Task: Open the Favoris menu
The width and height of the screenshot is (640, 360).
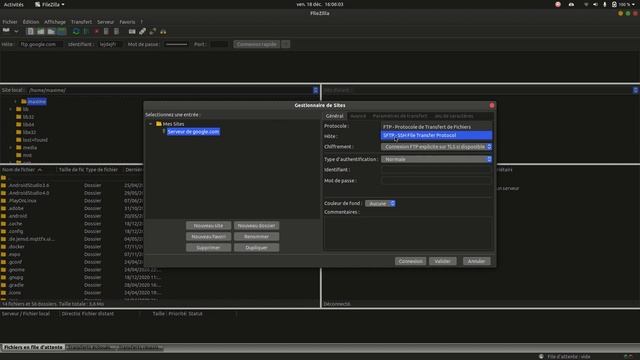Action: point(127,22)
